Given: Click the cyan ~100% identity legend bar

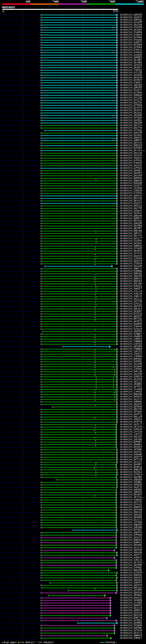Looking at the screenshot, I should [130, 4].
